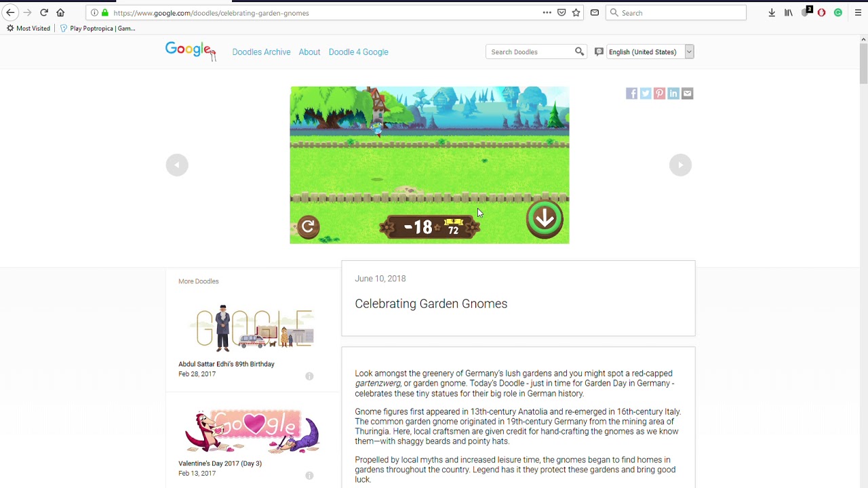Open Valentine's Day 2017 doodle thumbnail

(253, 431)
